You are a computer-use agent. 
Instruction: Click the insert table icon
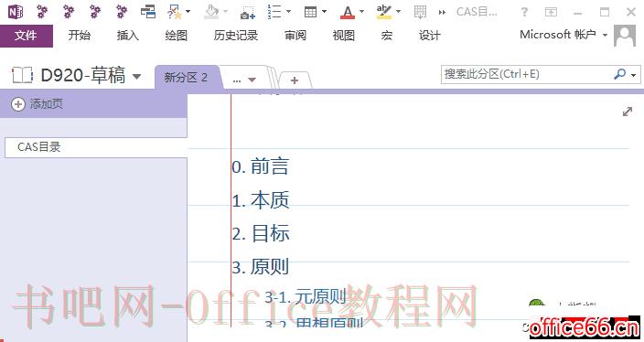pos(310,12)
